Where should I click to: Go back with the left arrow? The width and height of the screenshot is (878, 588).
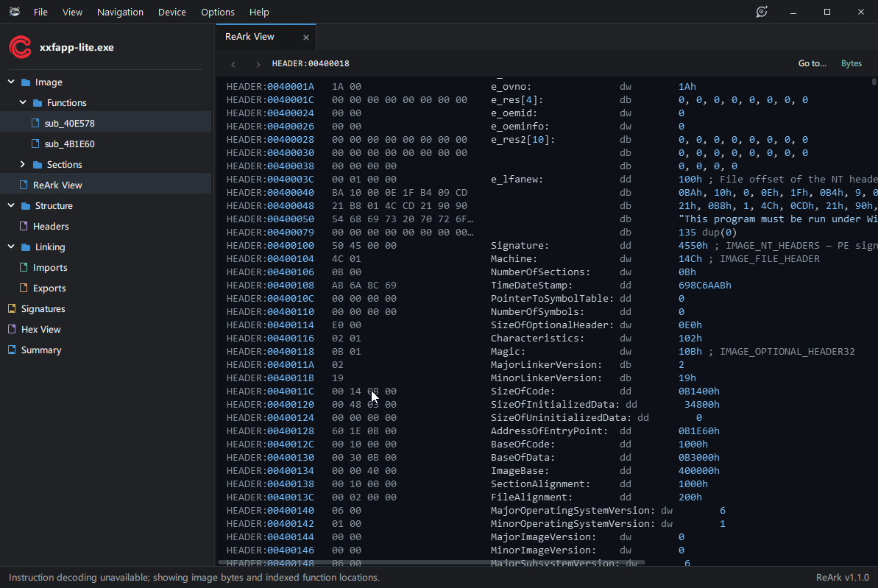tap(233, 65)
